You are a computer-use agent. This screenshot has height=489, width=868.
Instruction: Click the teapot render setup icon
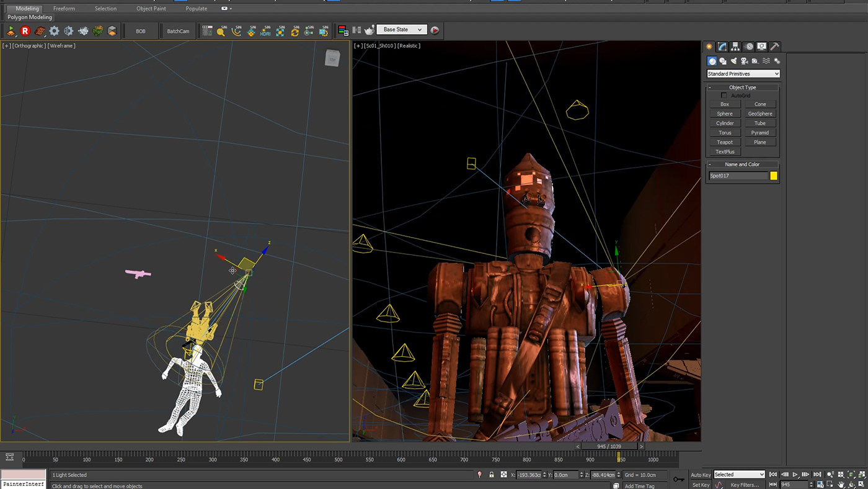pyautogui.click(x=370, y=30)
